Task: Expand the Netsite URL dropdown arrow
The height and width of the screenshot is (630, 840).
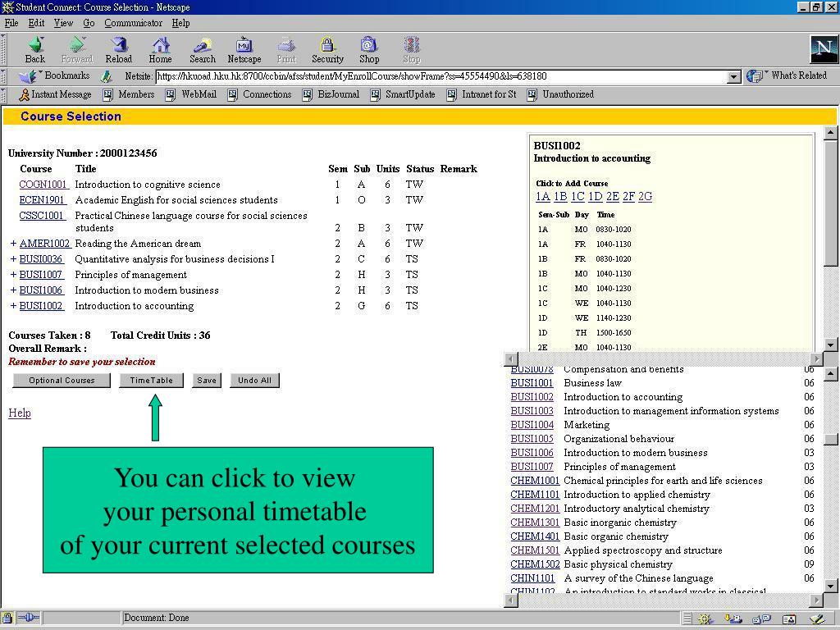Action: [x=734, y=76]
